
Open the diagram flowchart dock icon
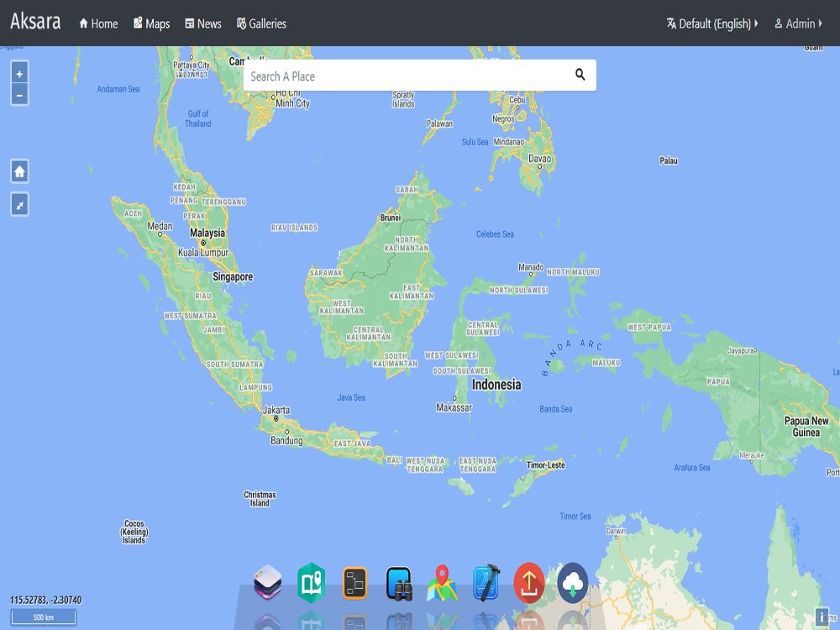[354, 583]
